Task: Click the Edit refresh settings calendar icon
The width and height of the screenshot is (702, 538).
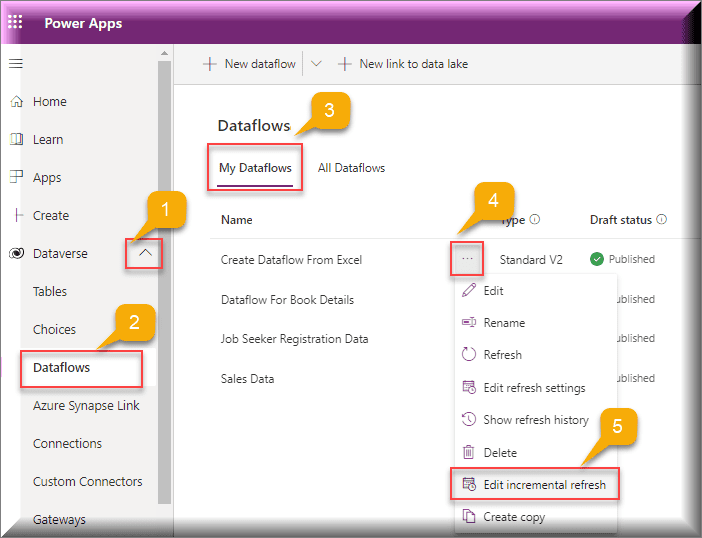Action: pyautogui.click(x=469, y=387)
